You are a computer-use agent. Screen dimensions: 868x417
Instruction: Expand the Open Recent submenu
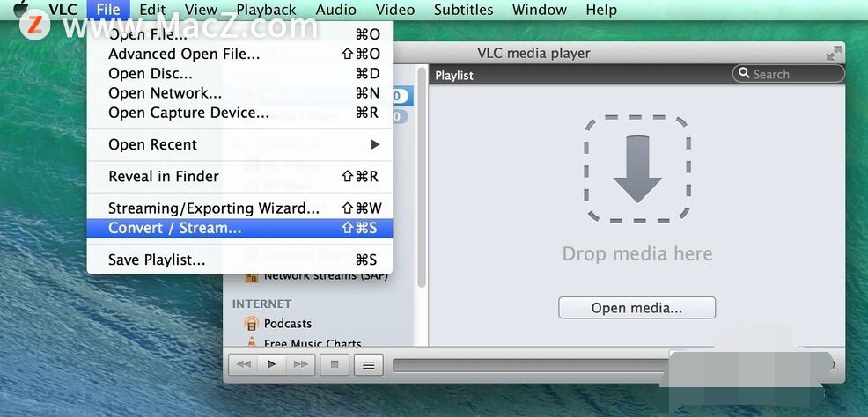pos(239,144)
